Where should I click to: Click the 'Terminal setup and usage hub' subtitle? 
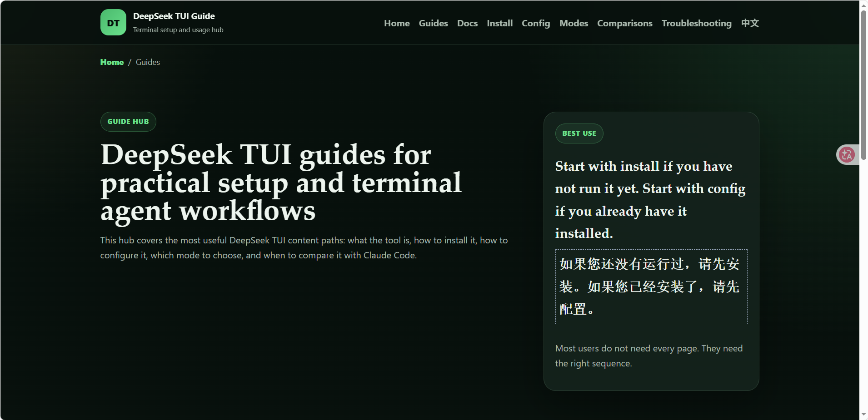point(178,30)
